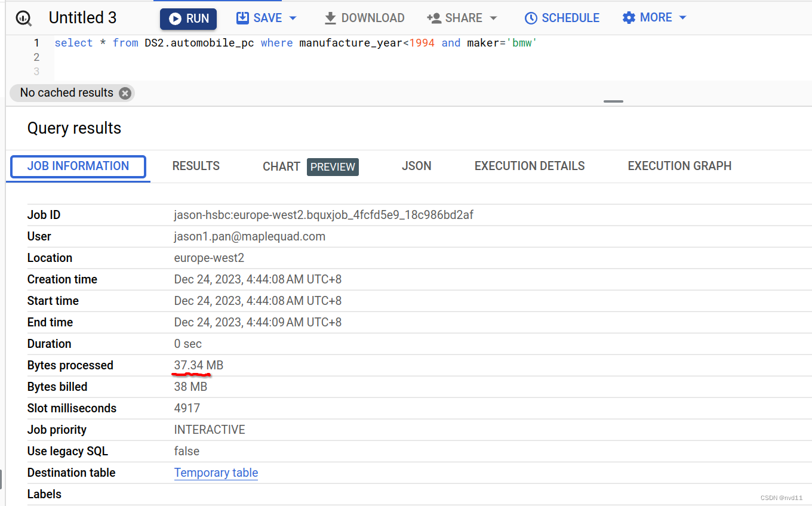Image resolution: width=812 pixels, height=506 pixels.
Task: Expand the MORE dropdown arrow
Action: click(x=682, y=18)
